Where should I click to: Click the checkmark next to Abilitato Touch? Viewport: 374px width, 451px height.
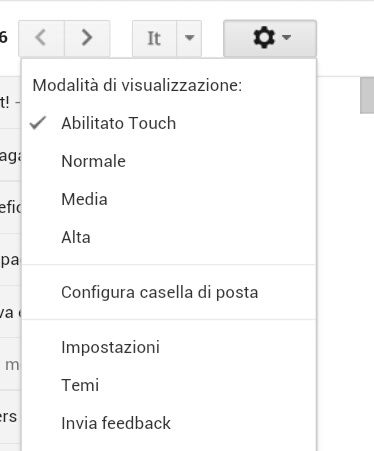click(38, 123)
